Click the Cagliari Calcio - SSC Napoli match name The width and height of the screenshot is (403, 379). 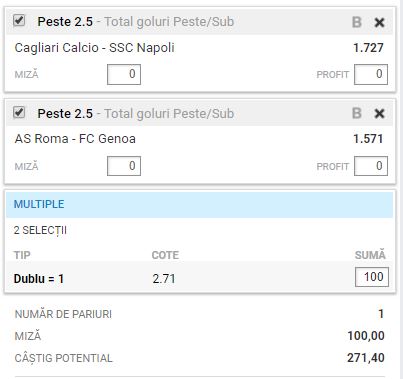tap(94, 48)
